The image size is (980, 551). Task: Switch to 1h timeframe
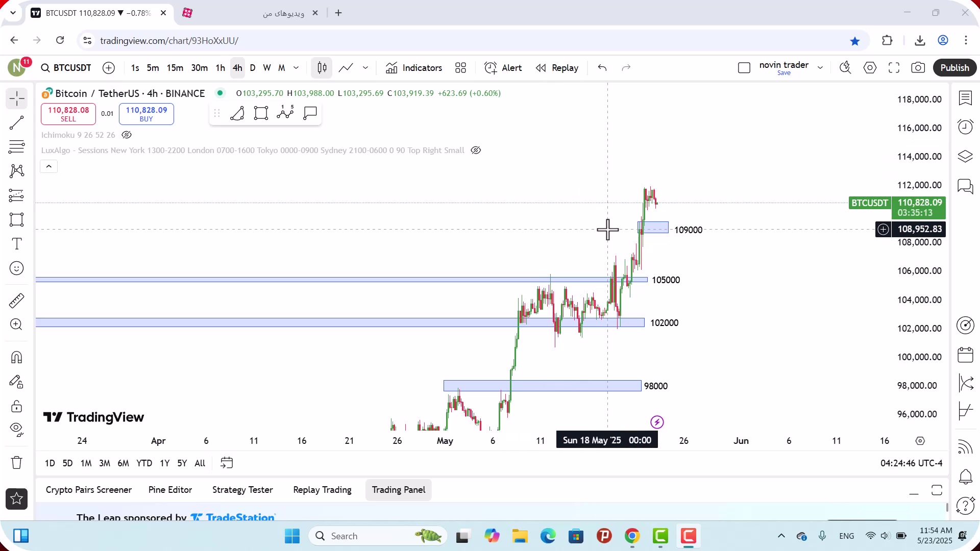220,68
